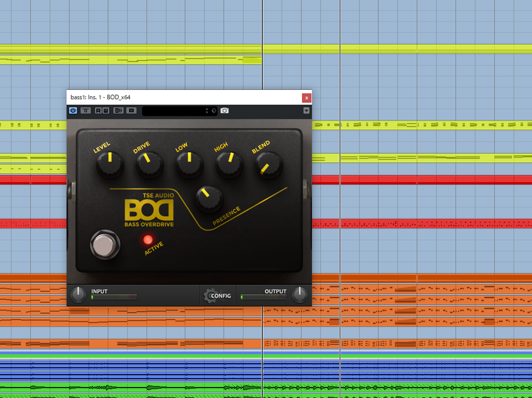Click the LEVEL knob

coord(110,164)
